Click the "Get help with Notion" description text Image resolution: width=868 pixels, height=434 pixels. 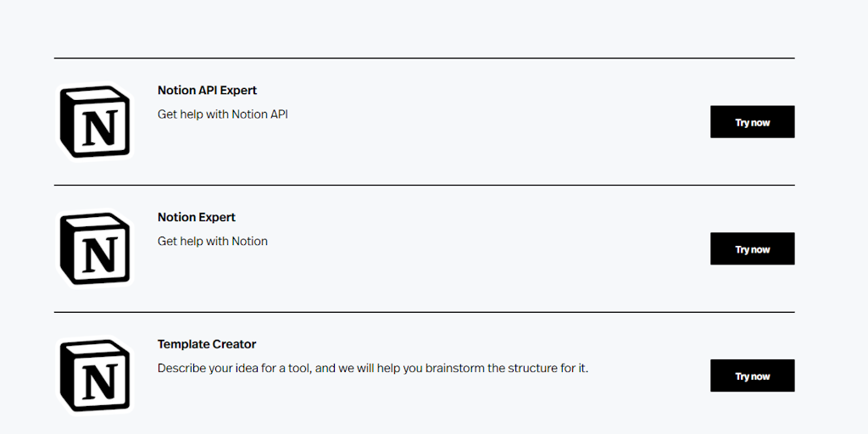212,242
